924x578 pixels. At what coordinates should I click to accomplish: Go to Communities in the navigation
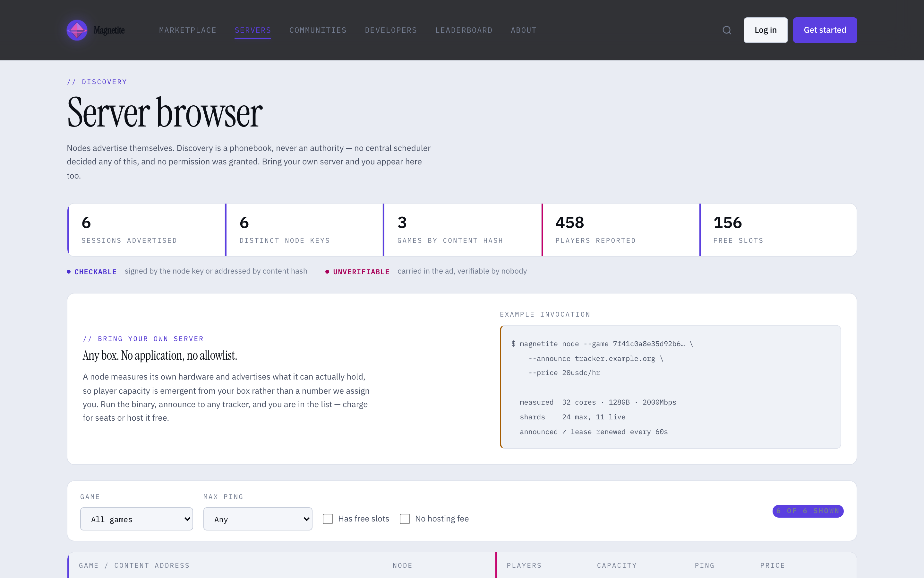[x=318, y=30]
